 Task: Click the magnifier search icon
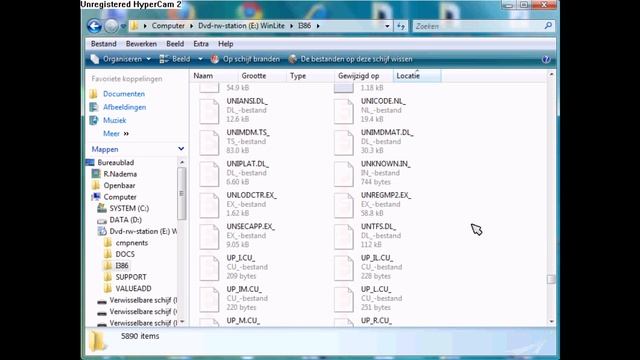(x=548, y=26)
